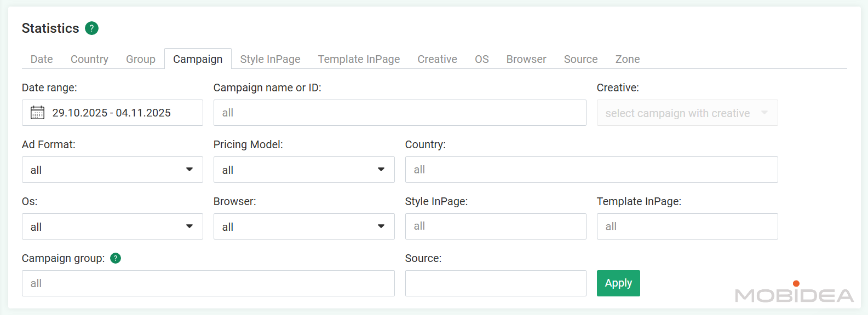Open the Pricing Model dropdown
The image size is (868, 315).
(304, 170)
